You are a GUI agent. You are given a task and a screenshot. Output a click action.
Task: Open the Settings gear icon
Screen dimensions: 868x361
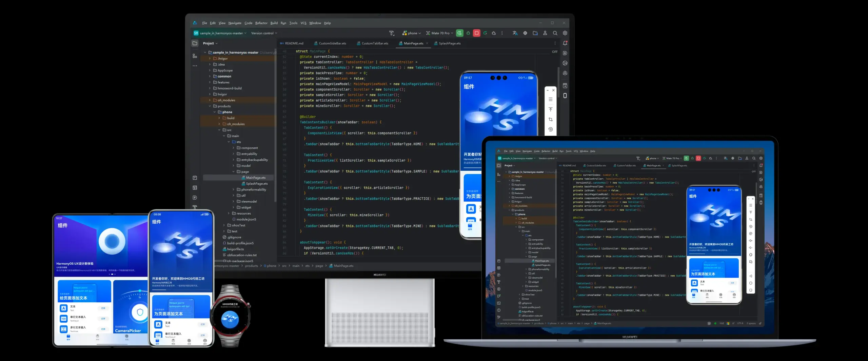click(565, 33)
